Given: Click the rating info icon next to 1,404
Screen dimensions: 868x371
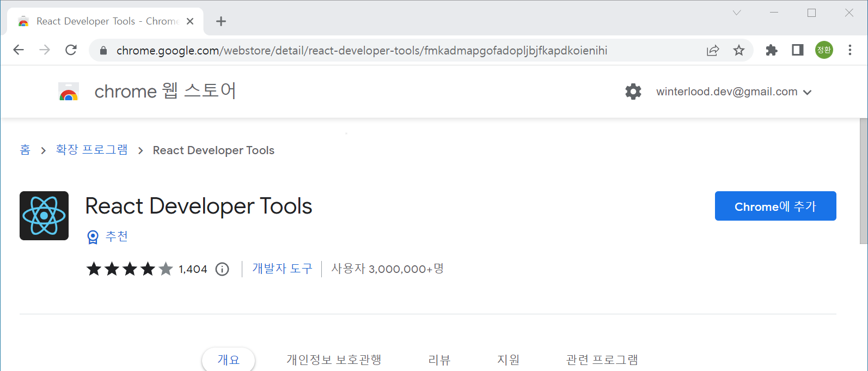Looking at the screenshot, I should 222,269.
